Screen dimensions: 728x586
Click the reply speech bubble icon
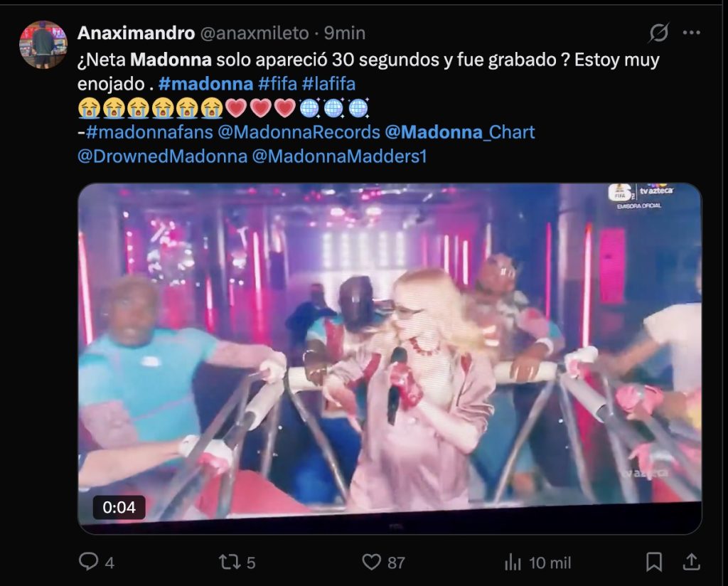click(88, 561)
